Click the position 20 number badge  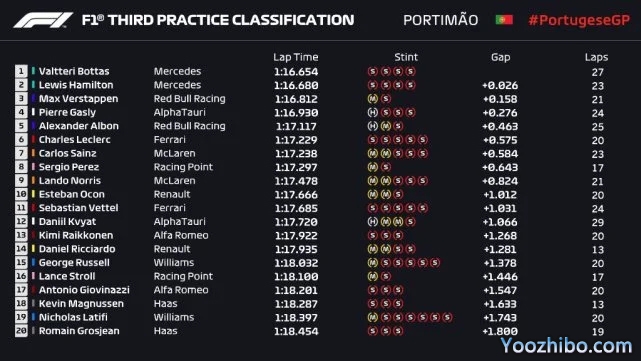[x=21, y=331]
